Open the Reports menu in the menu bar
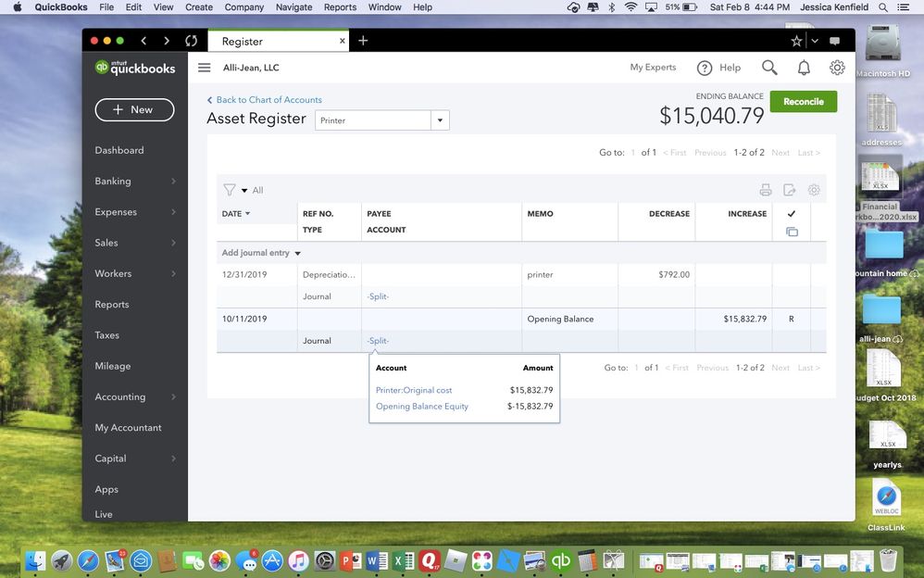Screen dimensions: 924x578 tap(340, 7)
